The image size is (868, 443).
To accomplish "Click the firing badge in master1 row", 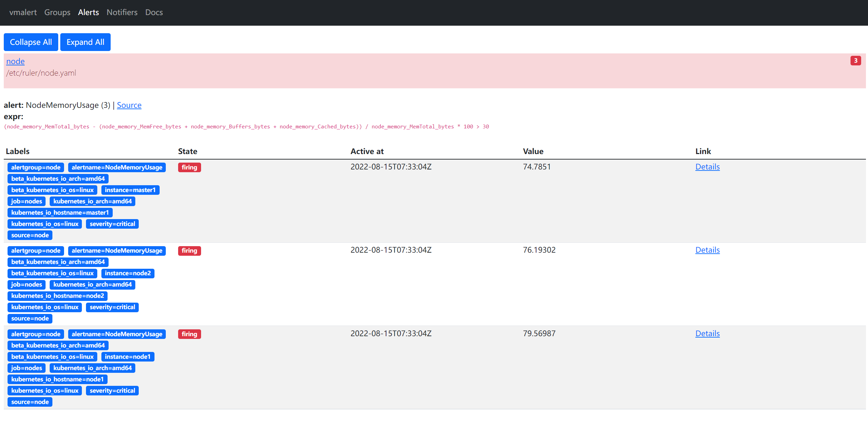I will [189, 167].
